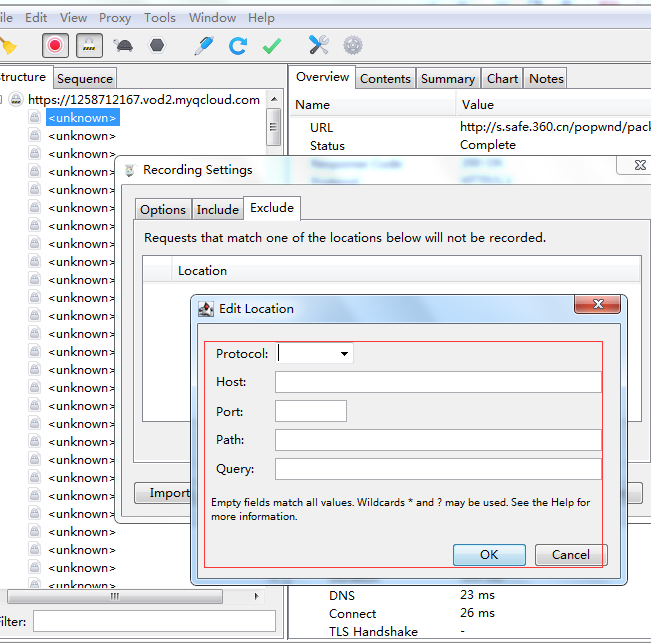Click the tree horizontal scrollbar thumb

[x=115, y=597]
